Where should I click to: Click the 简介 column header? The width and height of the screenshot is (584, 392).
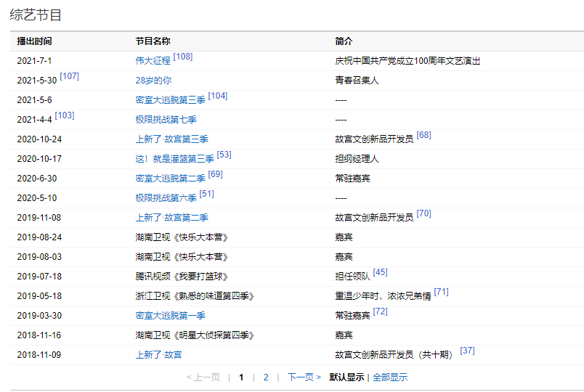344,41
